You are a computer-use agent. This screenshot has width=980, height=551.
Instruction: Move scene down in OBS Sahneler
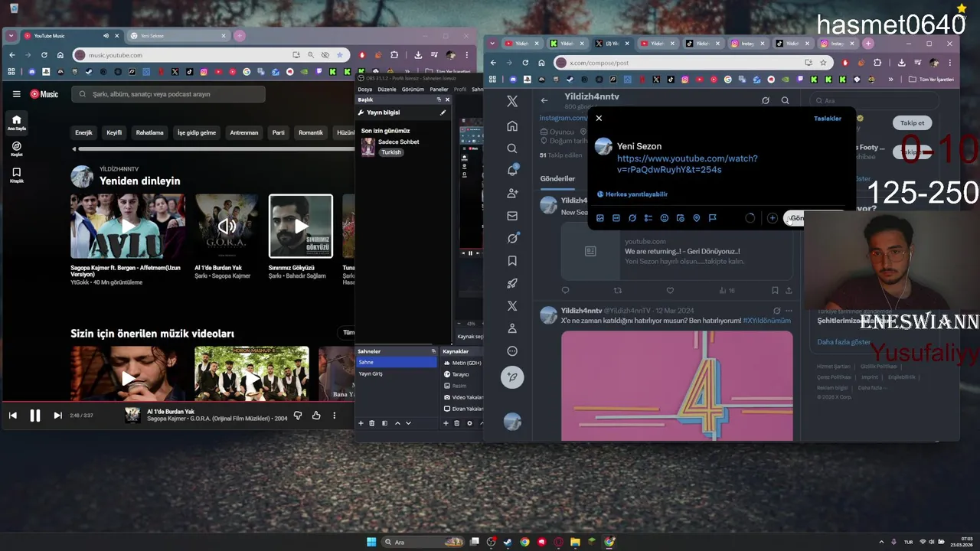[x=408, y=423]
